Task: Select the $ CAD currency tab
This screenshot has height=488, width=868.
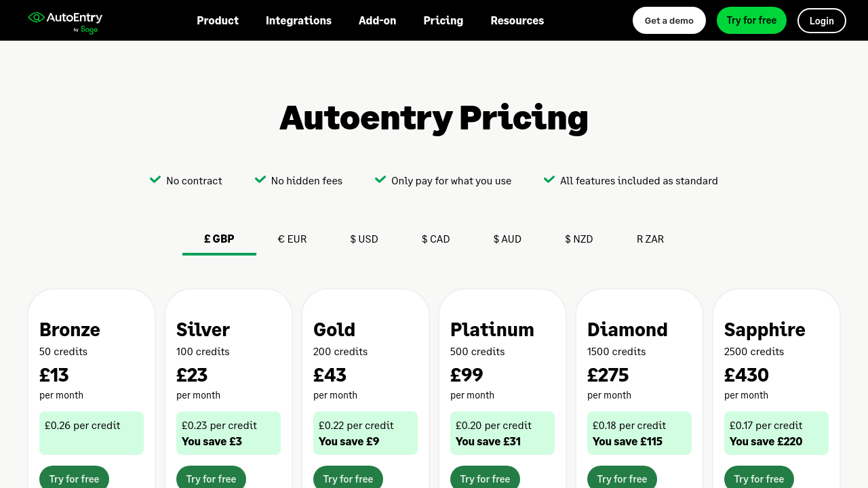Action: pos(435,239)
